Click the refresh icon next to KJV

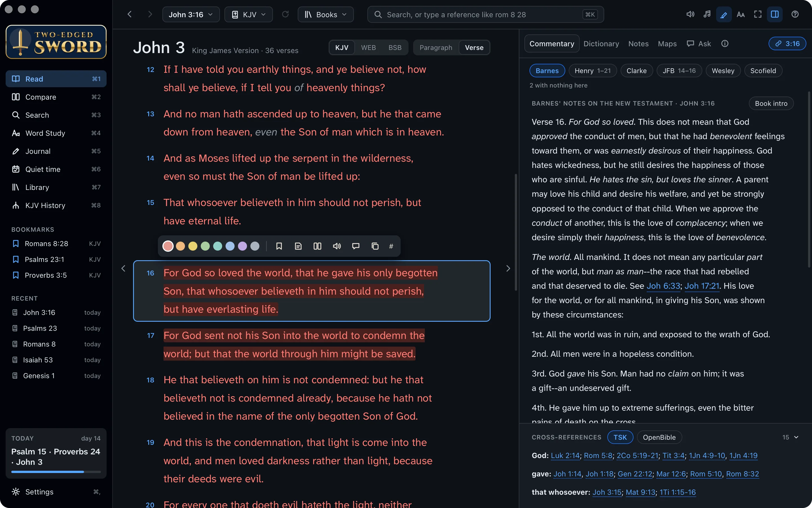285,14
